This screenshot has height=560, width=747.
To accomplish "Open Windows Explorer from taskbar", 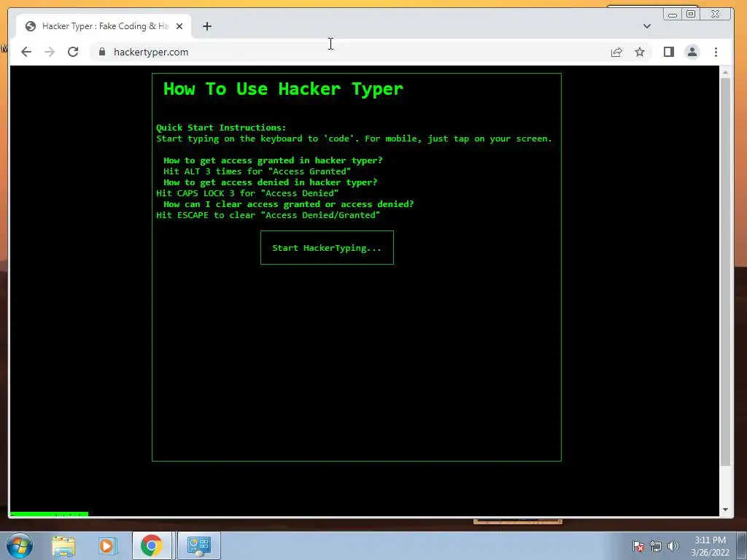I will click(x=63, y=545).
